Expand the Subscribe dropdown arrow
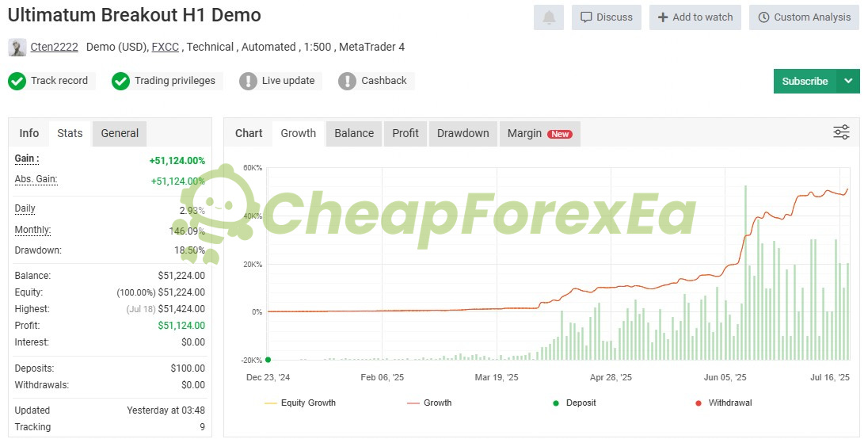 click(848, 82)
